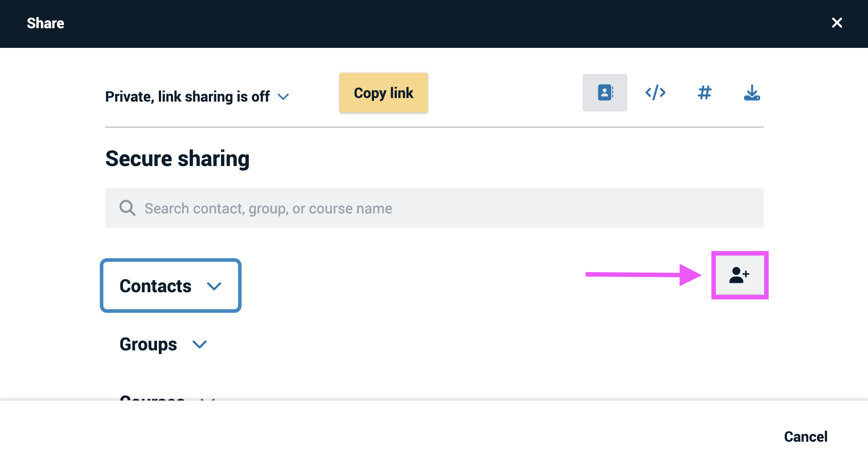The height and width of the screenshot is (469, 868).
Task: Open the link sharing privacy dropdown
Action: point(197,97)
